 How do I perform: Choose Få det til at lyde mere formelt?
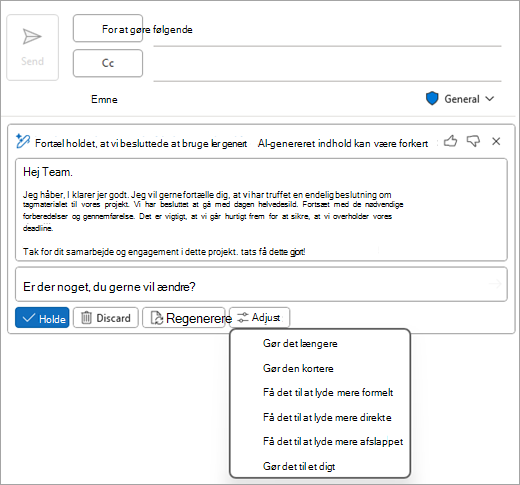point(328,392)
